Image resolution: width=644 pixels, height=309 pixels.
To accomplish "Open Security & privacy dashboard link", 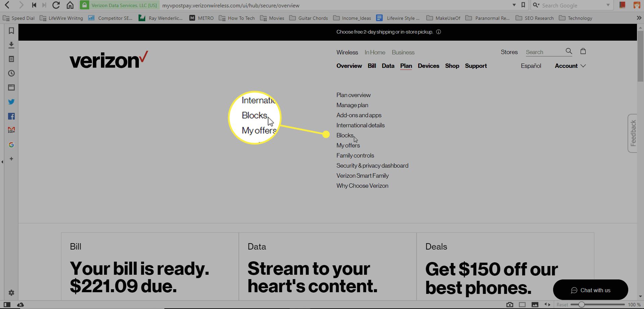I will [372, 166].
